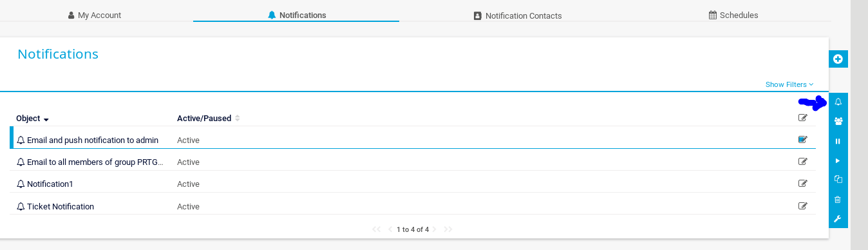Toggle selection for Email and push notification
Viewport: 868px width, 250px height.
tap(803, 139)
